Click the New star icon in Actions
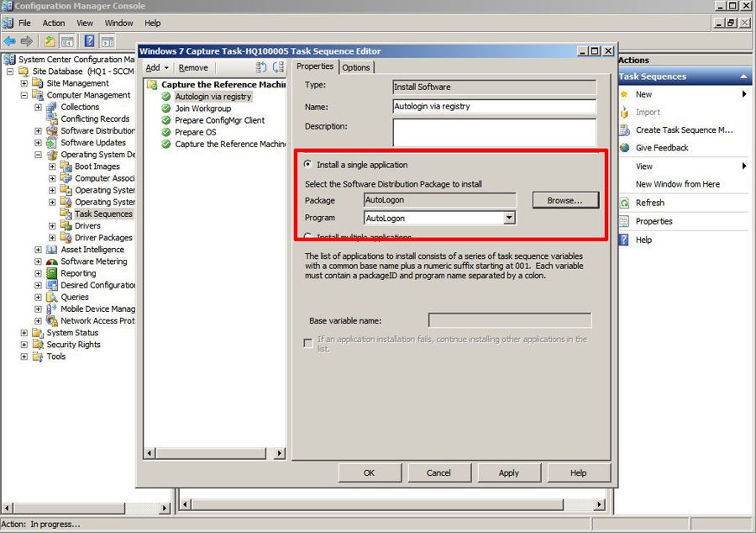Viewport: 756px width, 533px height. click(624, 94)
